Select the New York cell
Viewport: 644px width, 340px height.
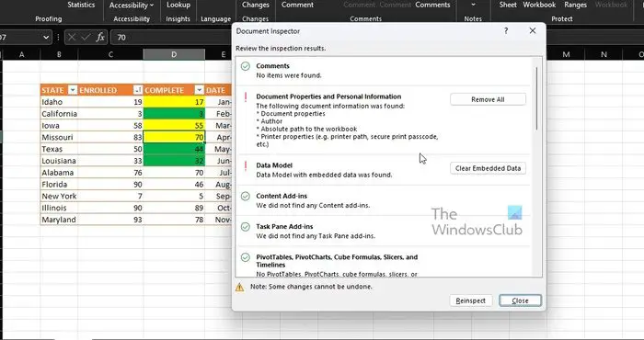59,196
